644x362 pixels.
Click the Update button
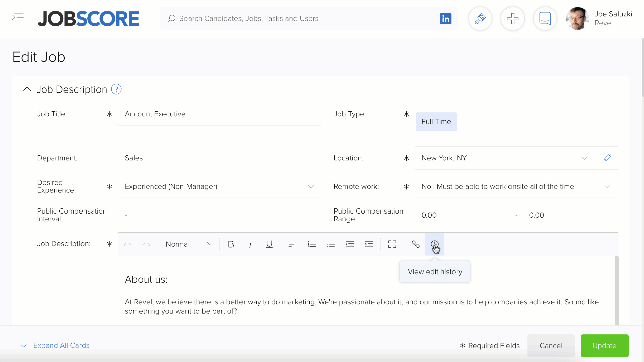click(605, 345)
